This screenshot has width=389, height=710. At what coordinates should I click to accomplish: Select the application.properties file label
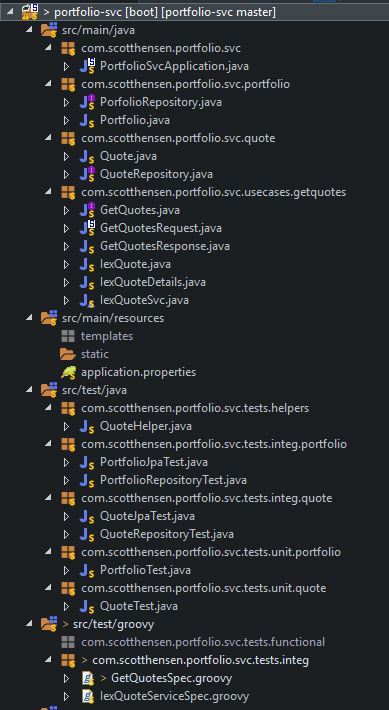(139, 372)
